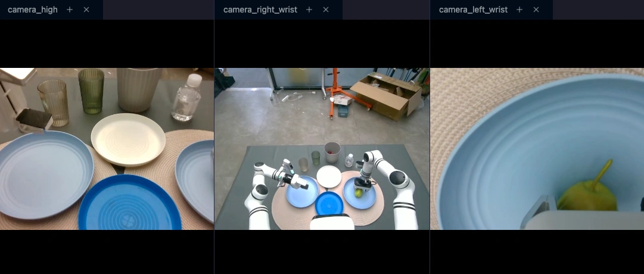The image size is (644, 274).
Task: Select the cream plate in camera_high view
Action: point(127,138)
